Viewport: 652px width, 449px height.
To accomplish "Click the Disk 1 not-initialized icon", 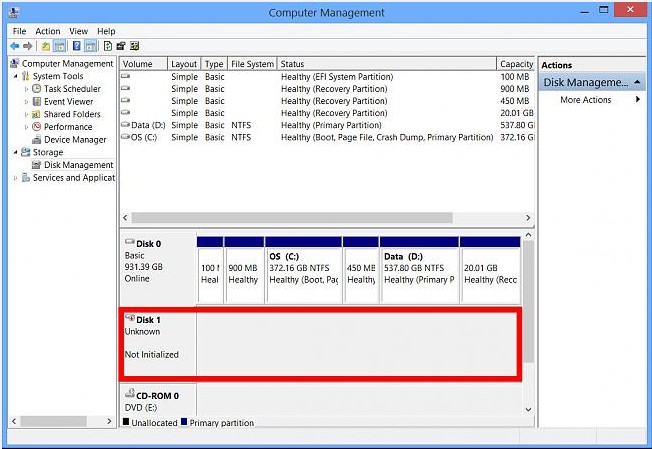I will click(130, 318).
